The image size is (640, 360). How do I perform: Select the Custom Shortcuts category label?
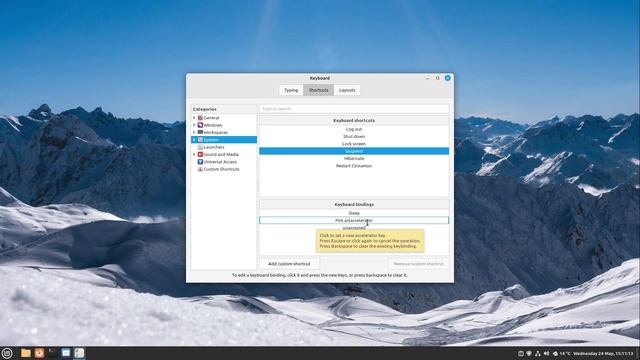221,169
